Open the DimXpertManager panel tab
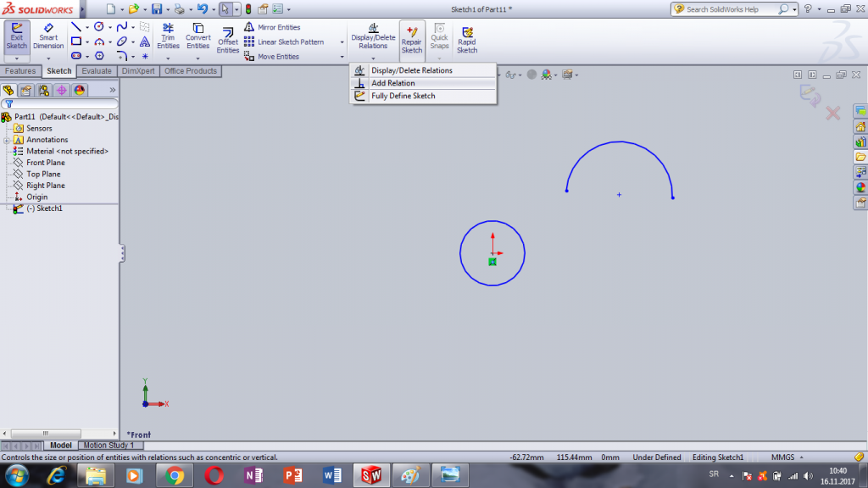The image size is (868, 488). click(x=61, y=90)
